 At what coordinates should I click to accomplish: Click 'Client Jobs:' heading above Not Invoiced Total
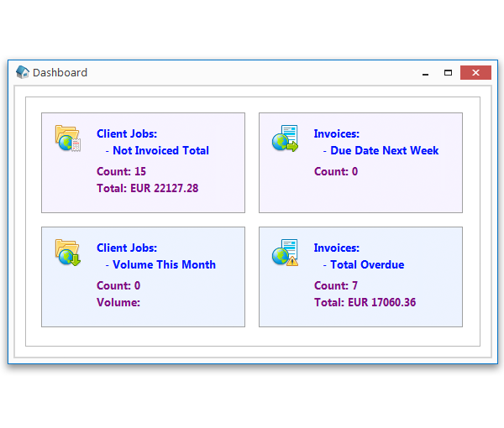coord(127,134)
